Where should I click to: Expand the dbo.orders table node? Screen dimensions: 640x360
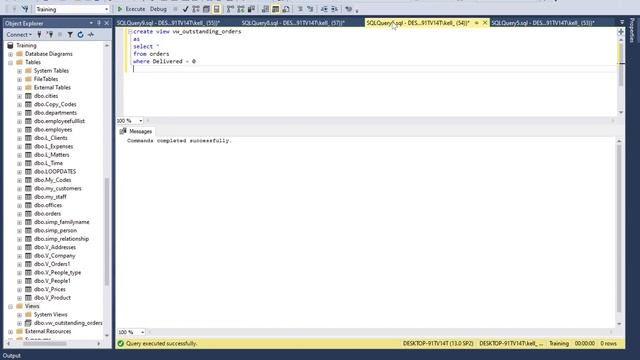click(x=19, y=214)
